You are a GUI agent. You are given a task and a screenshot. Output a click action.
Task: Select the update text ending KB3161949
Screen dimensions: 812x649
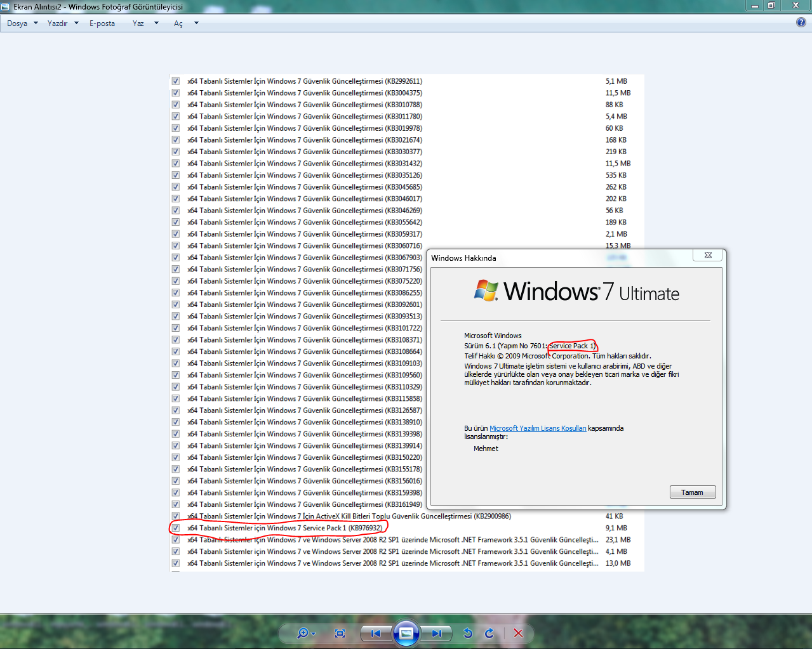305,504
